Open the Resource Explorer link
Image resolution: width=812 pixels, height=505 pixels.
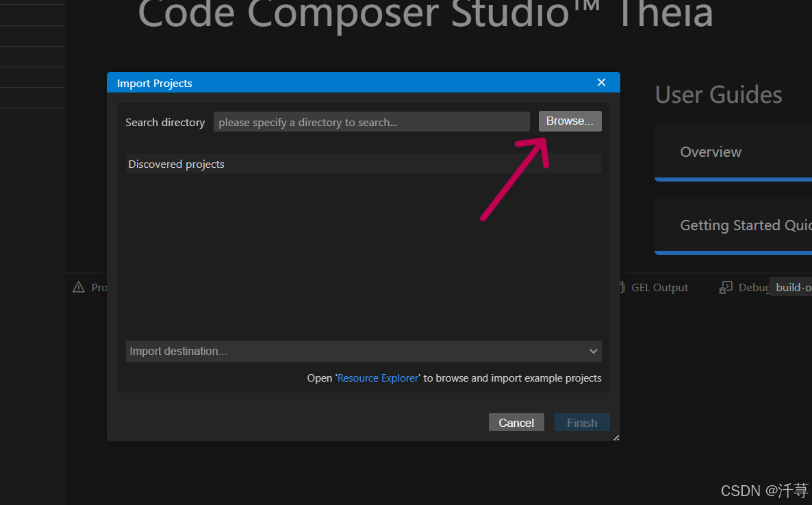click(378, 378)
